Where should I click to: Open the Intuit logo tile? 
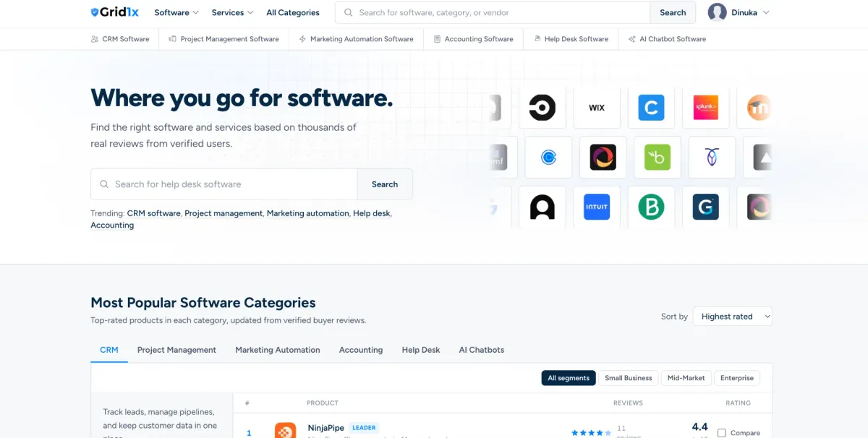tap(597, 207)
